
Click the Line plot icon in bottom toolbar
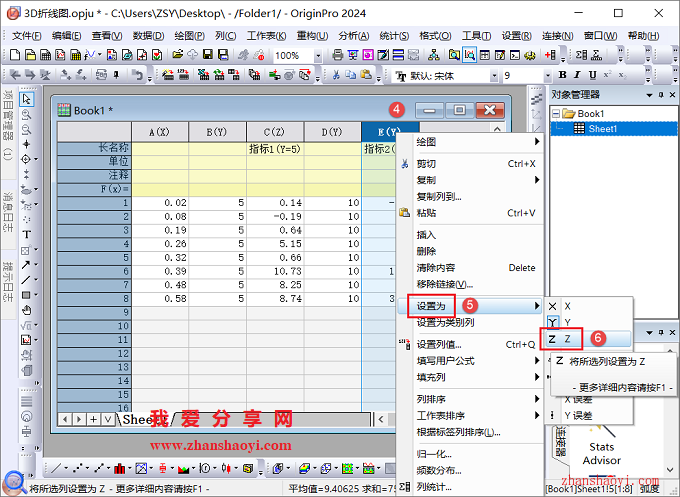[x=56, y=468]
